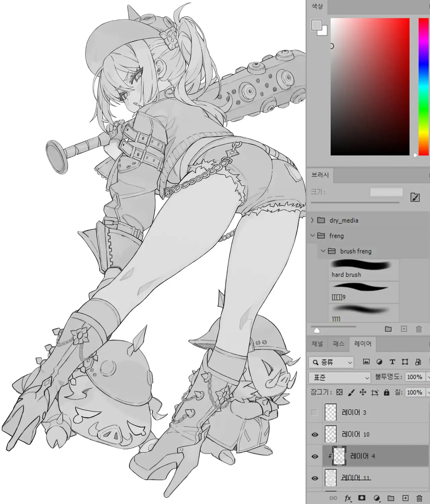The width and height of the screenshot is (430, 504).
Task: Click the lock all padlock icon
Action: tap(387, 392)
